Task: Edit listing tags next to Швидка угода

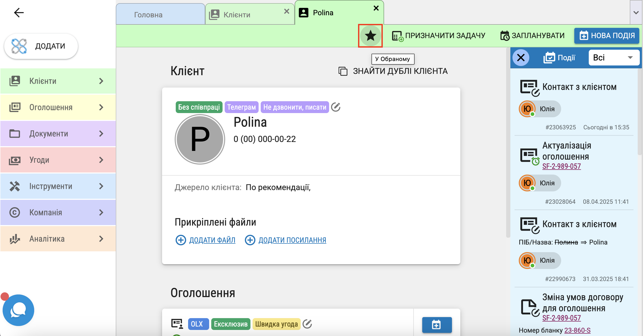Action: 307,324
